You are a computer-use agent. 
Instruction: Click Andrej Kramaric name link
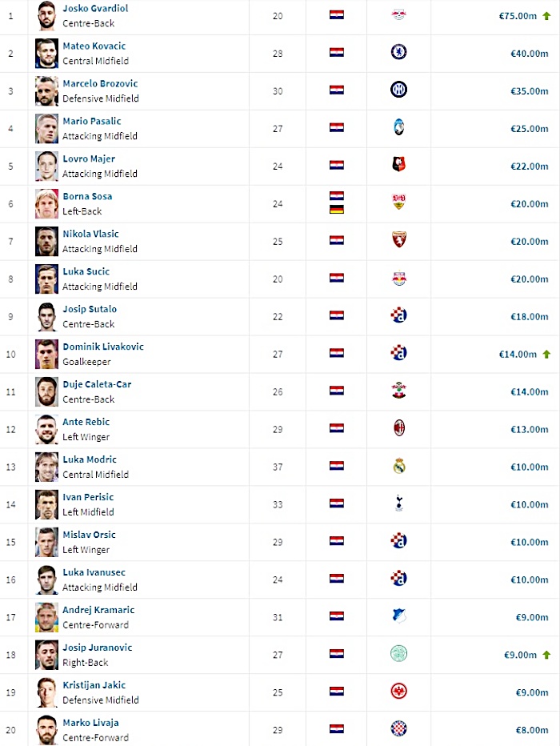point(98,610)
